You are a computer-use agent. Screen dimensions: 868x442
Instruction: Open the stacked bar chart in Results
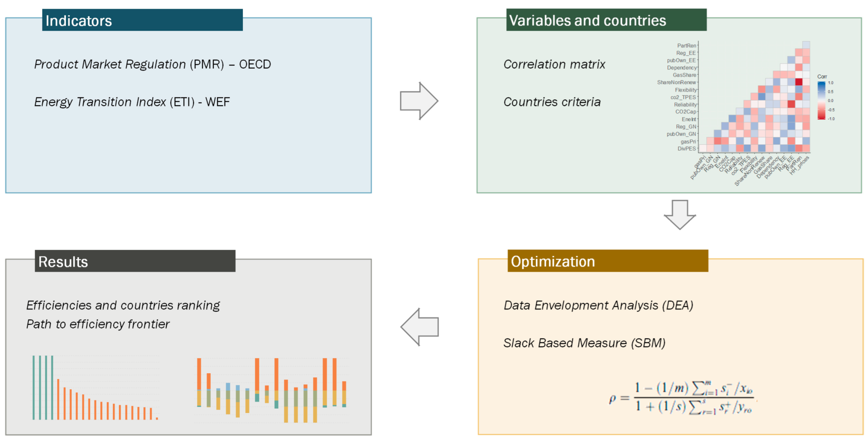tap(271, 390)
